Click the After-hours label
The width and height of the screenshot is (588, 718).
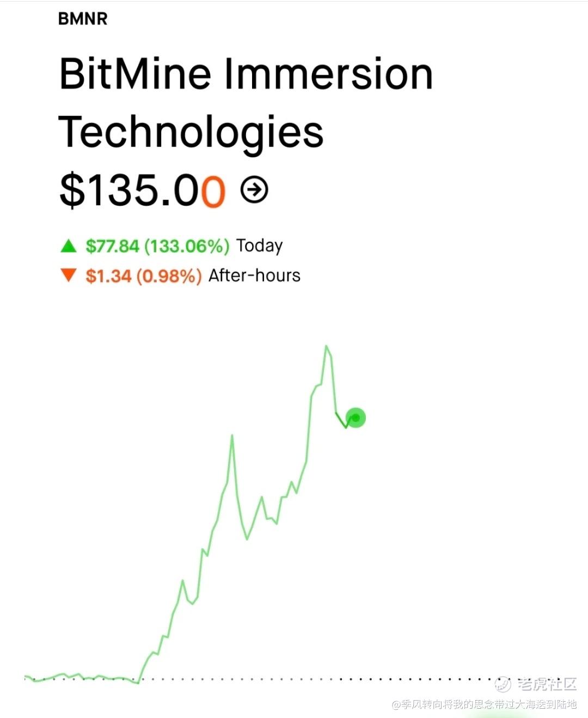[254, 275]
